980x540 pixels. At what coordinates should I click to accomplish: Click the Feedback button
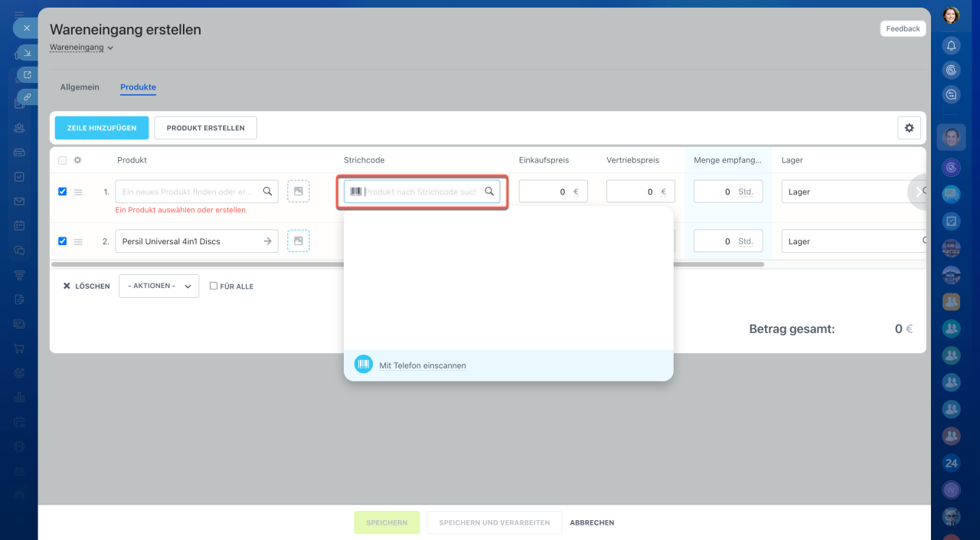(x=903, y=28)
